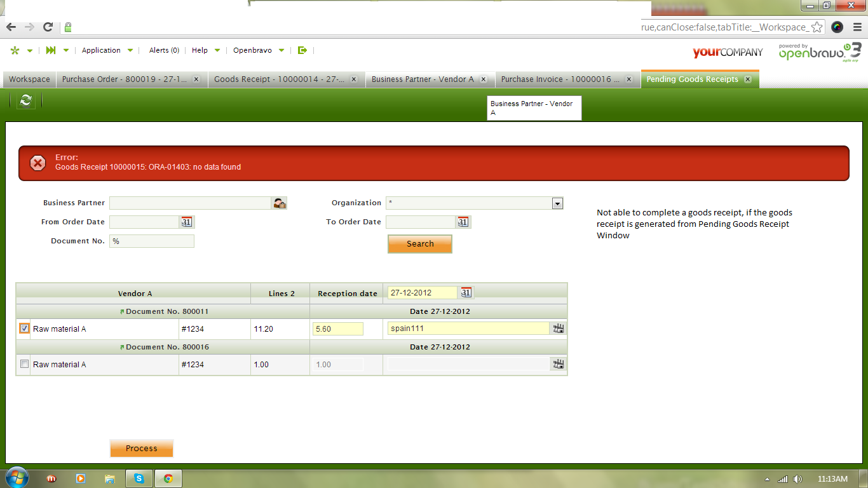Image resolution: width=868 pixels, height=488 pixels.
Task: Log out using the green exit icon
Action: click(302, 50)
